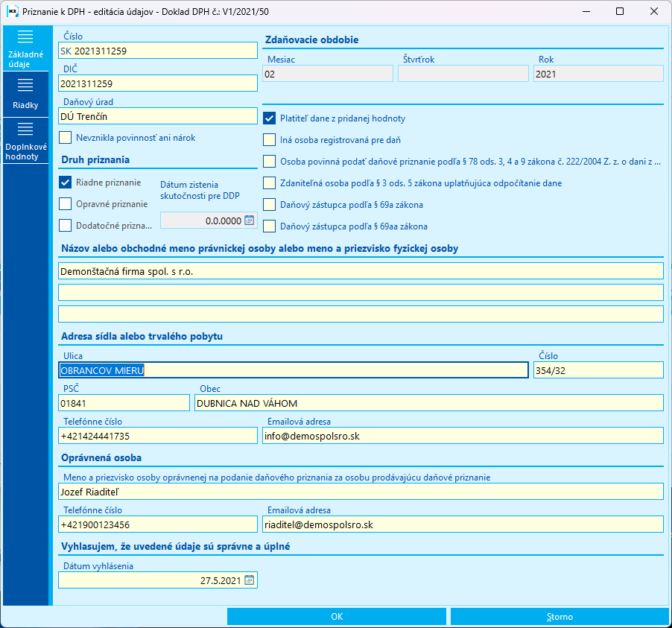
Task: Click the Vyhlasujem, že uvedené údaje heading
Action: pyautogui.click(x=176, y=547)
